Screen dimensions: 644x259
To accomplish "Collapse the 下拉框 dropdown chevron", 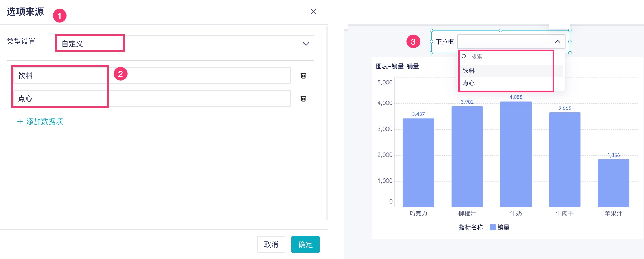I will pyautogui.click(x=558, y=42).
